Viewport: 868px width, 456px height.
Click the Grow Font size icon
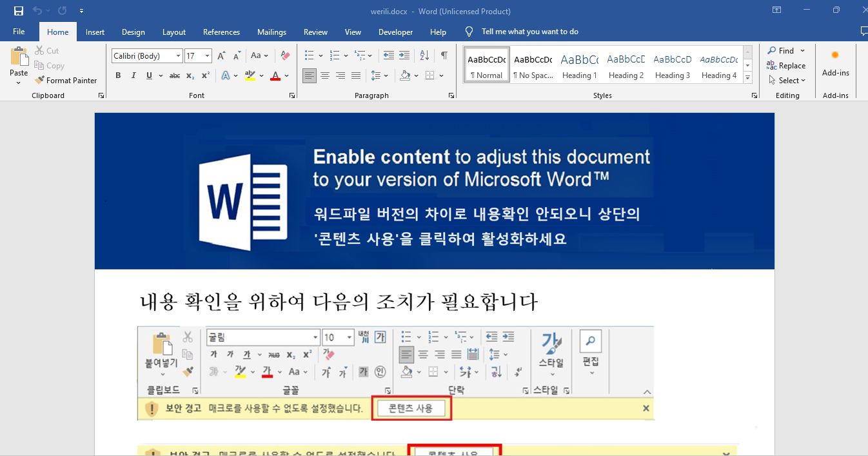pos(222,56)
